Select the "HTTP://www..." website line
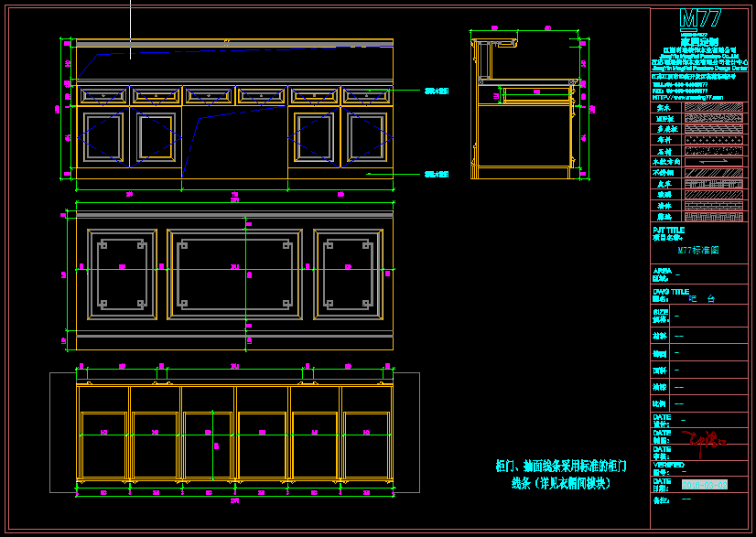This screenshot has height=537, width=756. point(687,97)
